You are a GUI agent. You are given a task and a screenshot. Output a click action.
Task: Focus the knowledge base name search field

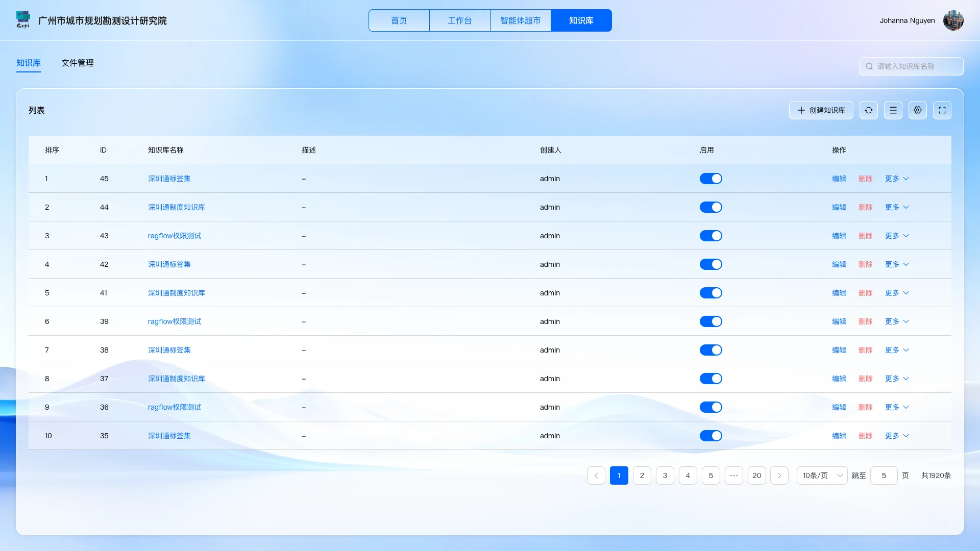(911, 66)
